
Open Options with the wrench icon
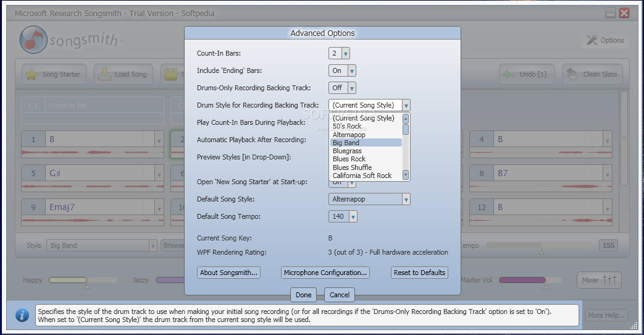(x=592, y=40)
